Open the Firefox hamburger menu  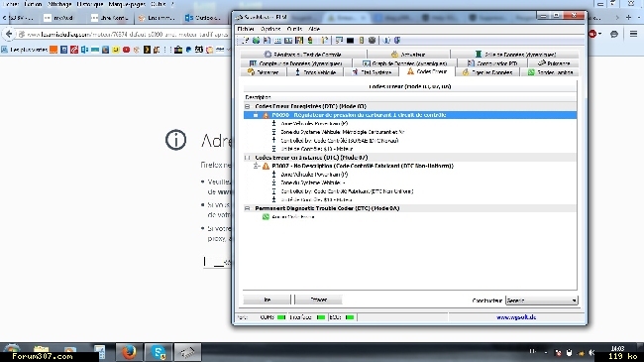click(x=633, y=34)
